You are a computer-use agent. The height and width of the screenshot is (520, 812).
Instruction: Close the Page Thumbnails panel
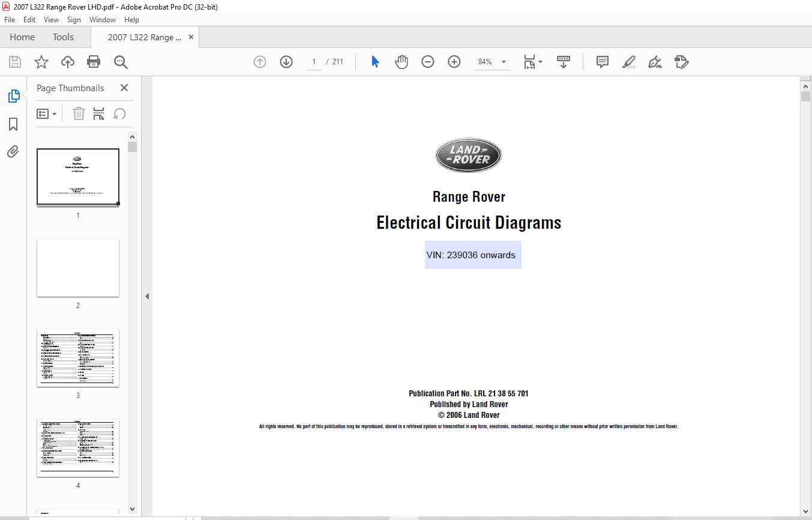pyautogui.click(x=124, y=88)
